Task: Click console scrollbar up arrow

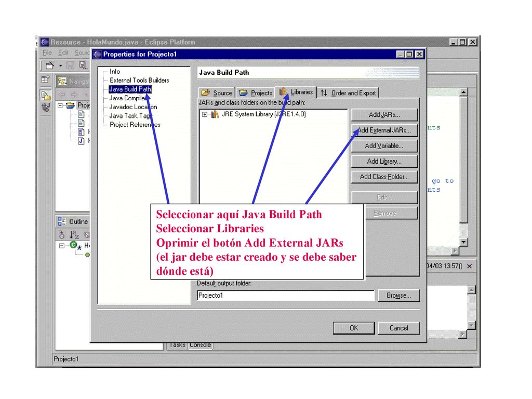Action: (471, 290)
